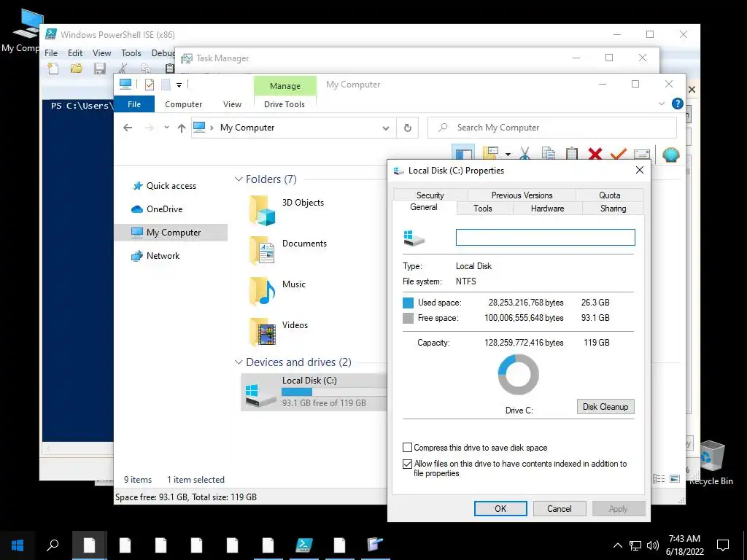747x560 pixels.
Task: Click Copy icon in PowerShell ISE toolbar
Action: [146, 69]
